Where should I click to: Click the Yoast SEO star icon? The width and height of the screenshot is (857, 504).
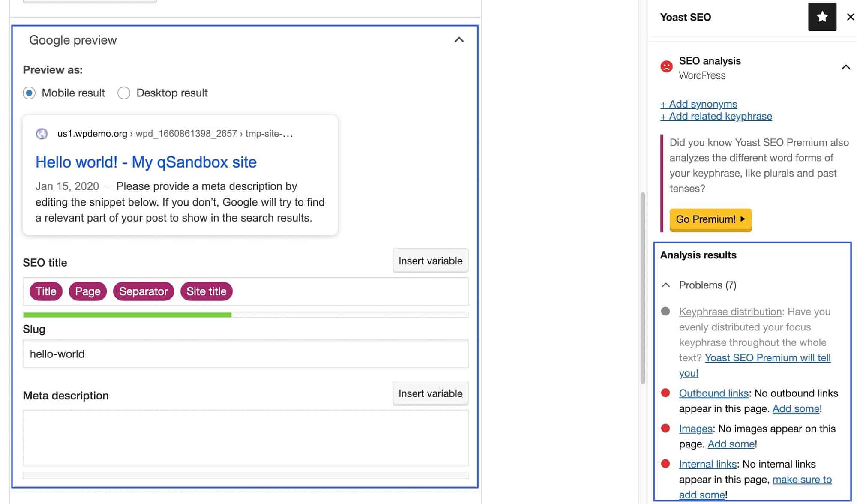tap(821, 16)
